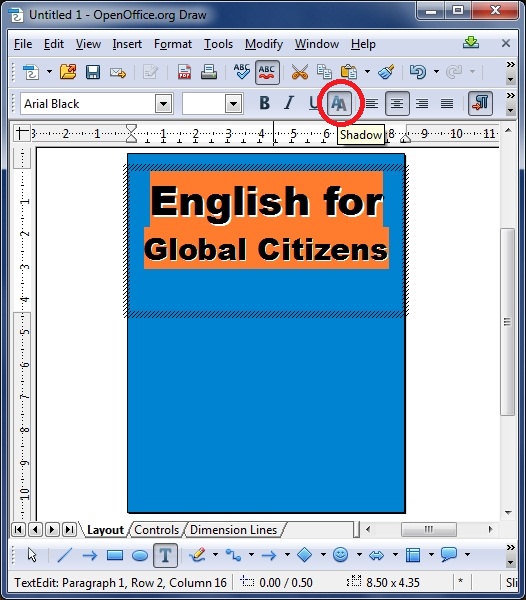The image size is (526, 600).
Task: Export directly as PDF icon
Action: [184, 72]
